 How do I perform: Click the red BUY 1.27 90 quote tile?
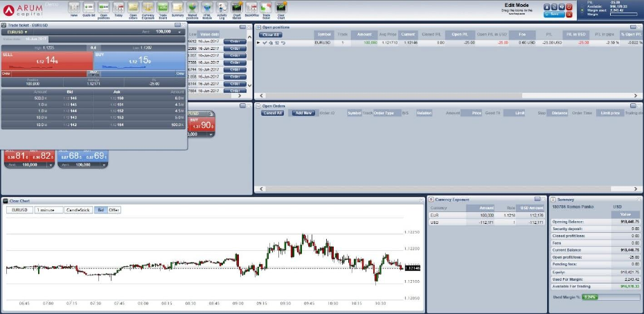[202, 124]
